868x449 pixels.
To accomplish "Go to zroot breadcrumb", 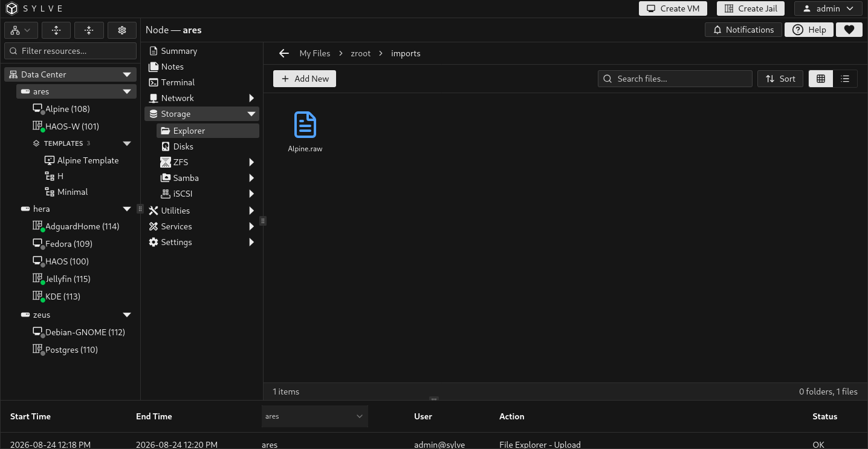I will pos(361,53).
